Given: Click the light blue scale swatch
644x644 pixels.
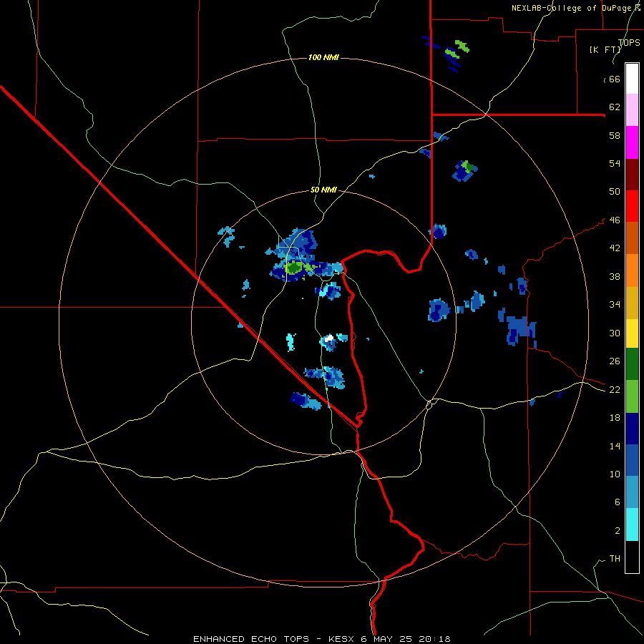Looking at the screenshot, I should [632, 492].
